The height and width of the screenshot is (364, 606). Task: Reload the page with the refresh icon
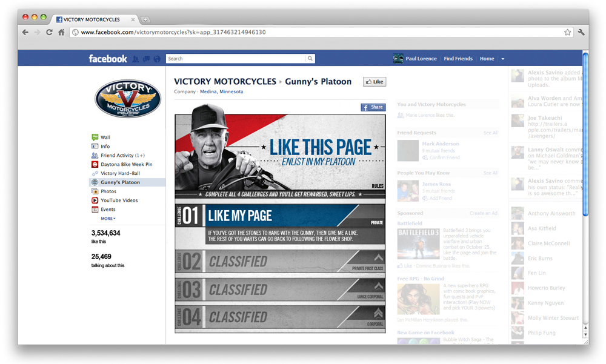pyautogui.click(x=49, y=32)
